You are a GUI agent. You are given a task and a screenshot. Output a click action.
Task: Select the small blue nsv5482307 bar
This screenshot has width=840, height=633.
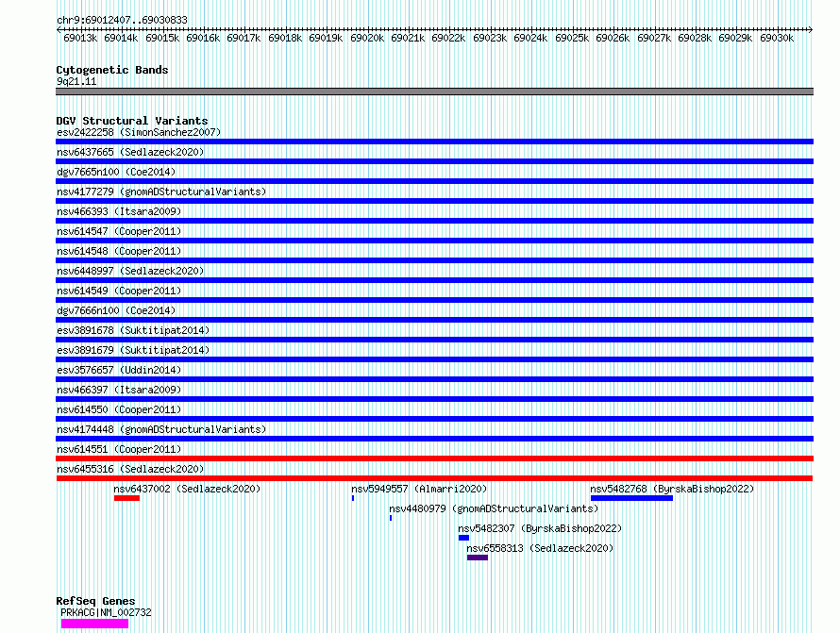(x=464, y=538)
